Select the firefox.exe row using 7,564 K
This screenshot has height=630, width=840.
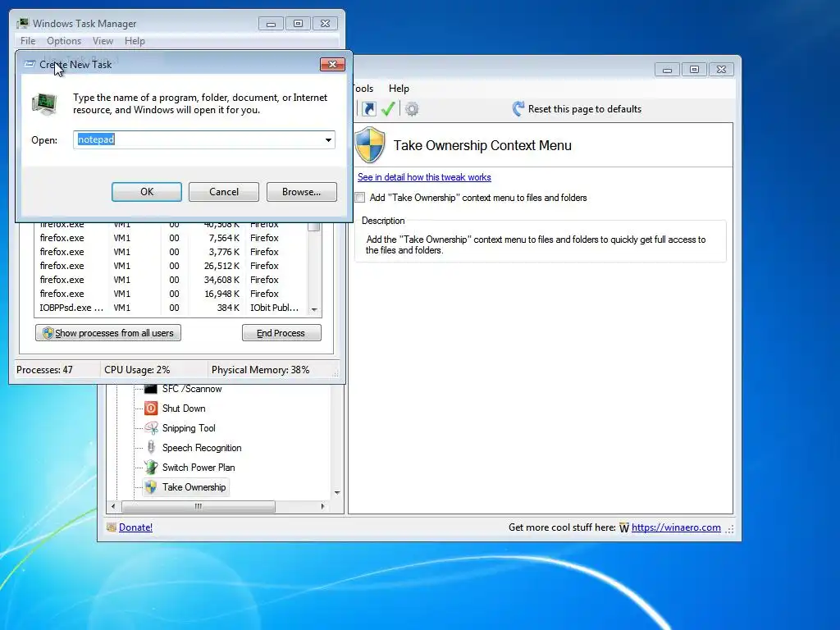tap(171, 238)
